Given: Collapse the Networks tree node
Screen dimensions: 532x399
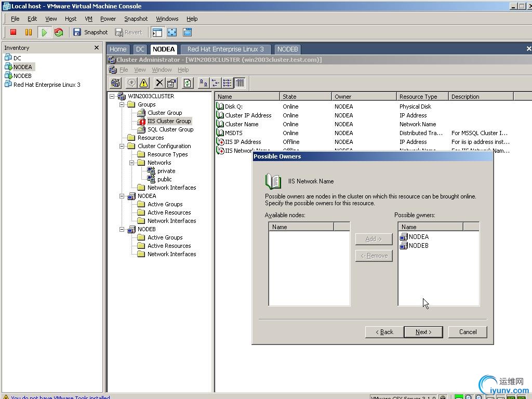Looking at the screenshot, I should (132, 163).
